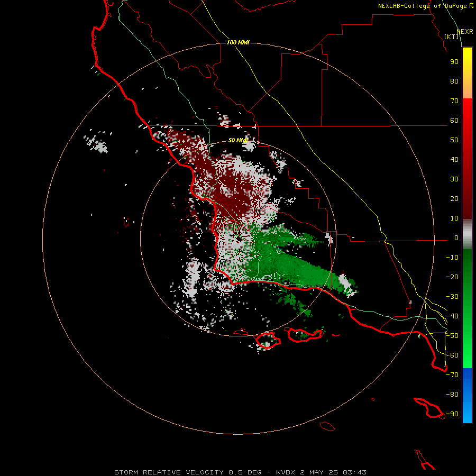This screenshot has height=476, width=476.
Task: Click the 90 value on the velocity scale
Action: pos(454,62)
